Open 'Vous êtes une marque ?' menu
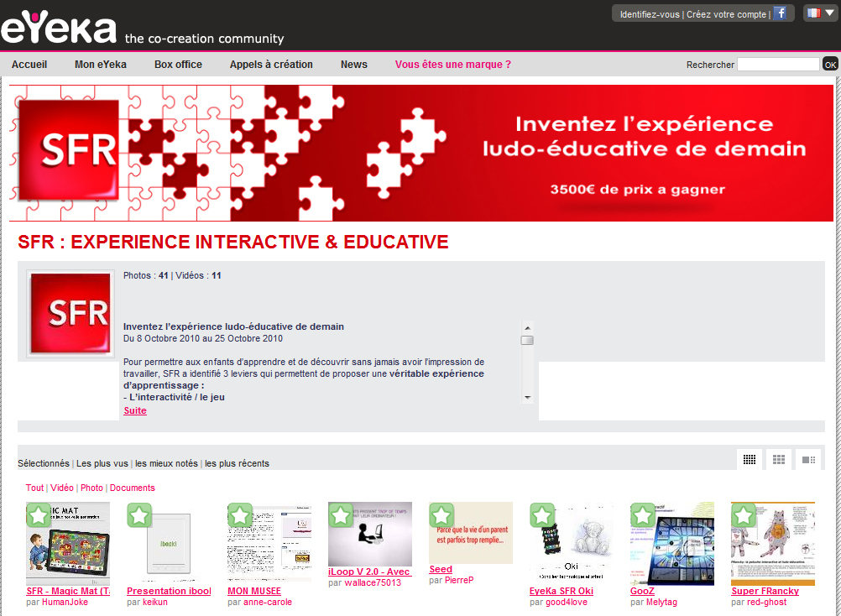The width and height of the screenshot is (841, 616). pyautogui.click(x=452, y=65)
